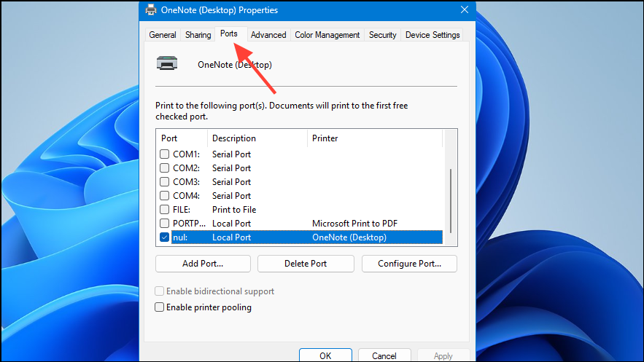Switch to the General tab
The width and height of the screenshot is (644, 362).
coord(163,35)
